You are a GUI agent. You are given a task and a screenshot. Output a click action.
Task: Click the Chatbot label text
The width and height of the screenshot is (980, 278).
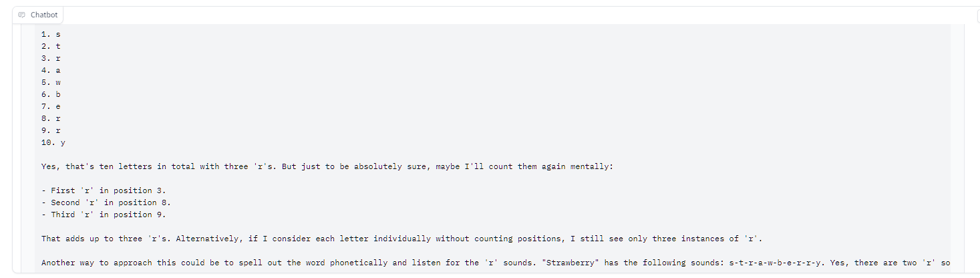point(44,15)
